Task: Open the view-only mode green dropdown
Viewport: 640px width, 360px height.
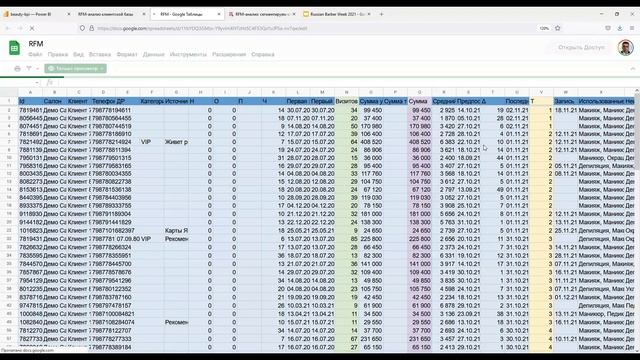Action: click(x=76, y=69)
